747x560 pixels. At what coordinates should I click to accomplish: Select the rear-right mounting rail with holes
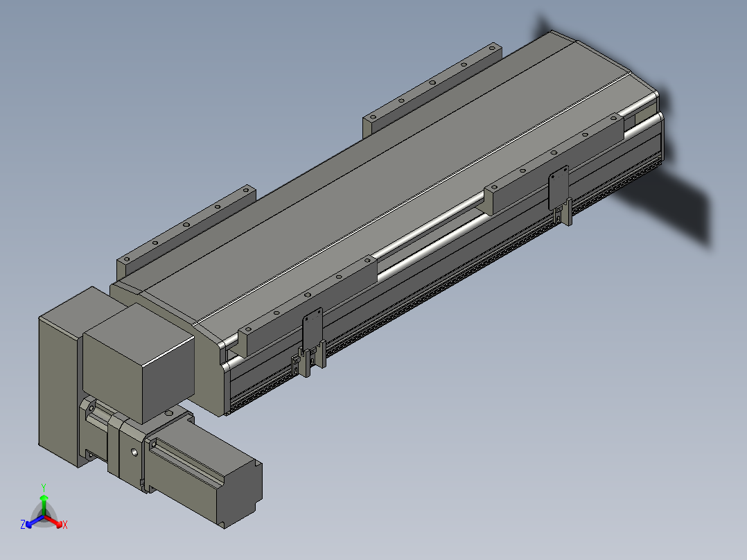[x=432, y=90]
